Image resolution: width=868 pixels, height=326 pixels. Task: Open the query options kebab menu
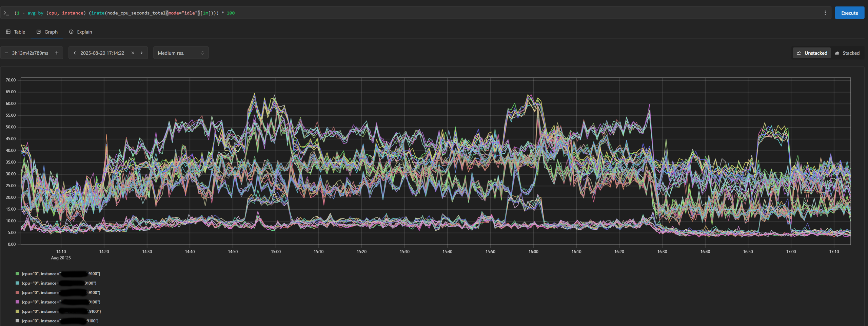pyautogui.click(x=825, y=13)
